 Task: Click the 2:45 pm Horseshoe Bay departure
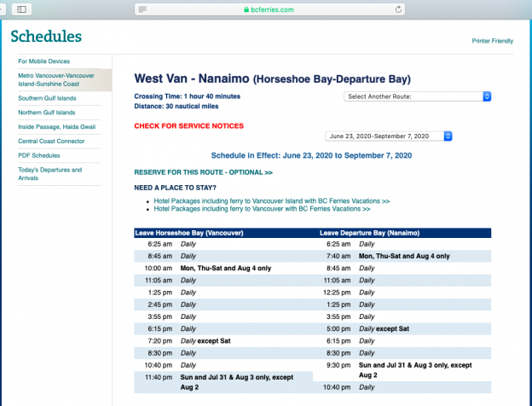[159, 304]
